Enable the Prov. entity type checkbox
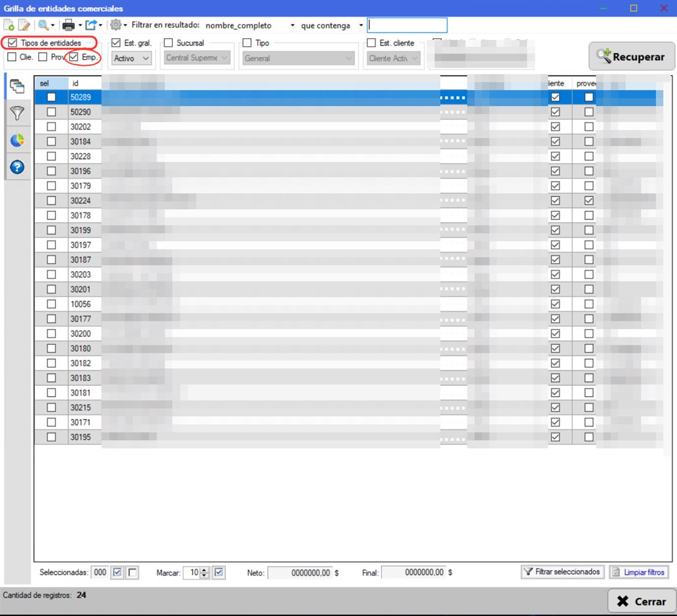The width and height of the screenshot is (677, 616). 42,57
